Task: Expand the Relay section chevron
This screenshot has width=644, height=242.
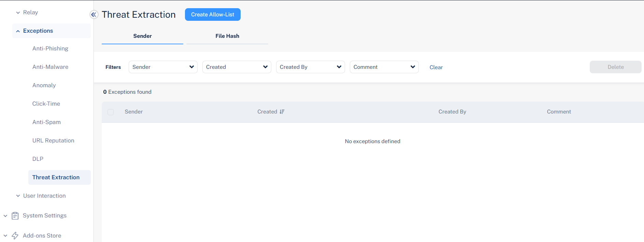Action: 18,13
